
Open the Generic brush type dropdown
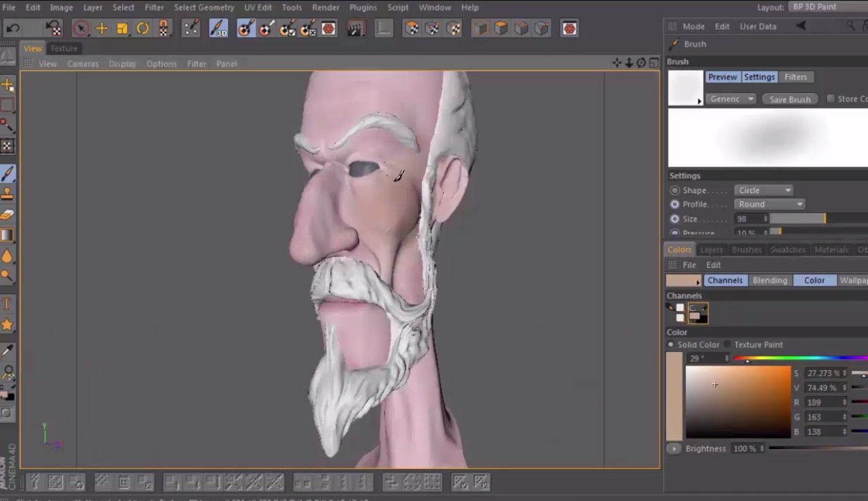731,99
